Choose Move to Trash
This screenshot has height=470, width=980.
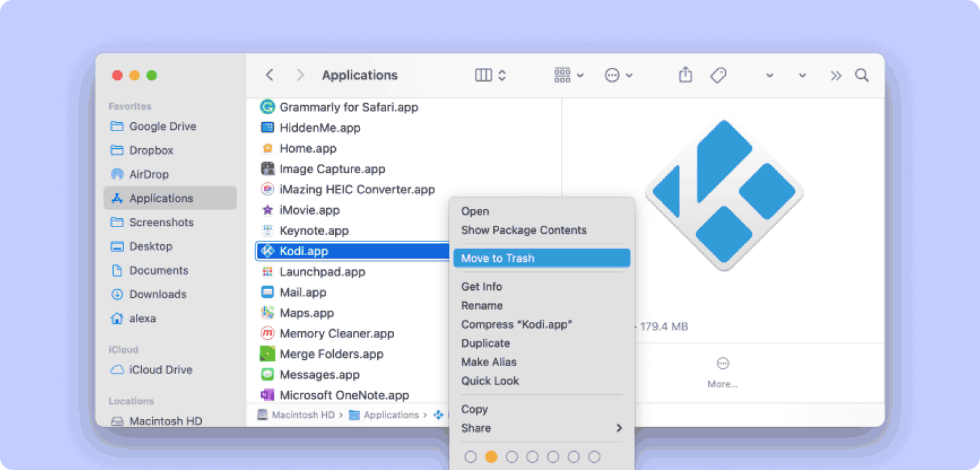(542, 258)
